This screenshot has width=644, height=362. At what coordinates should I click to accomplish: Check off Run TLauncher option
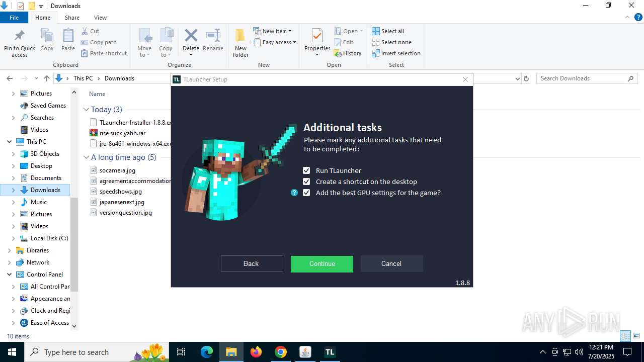(x=306, y=170)
